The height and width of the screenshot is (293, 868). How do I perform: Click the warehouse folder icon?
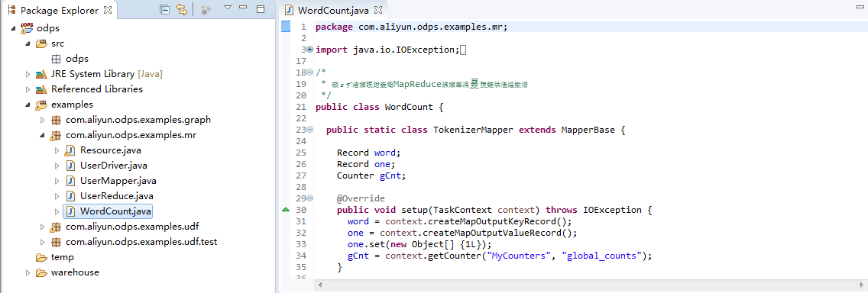(x=41, y=272)
